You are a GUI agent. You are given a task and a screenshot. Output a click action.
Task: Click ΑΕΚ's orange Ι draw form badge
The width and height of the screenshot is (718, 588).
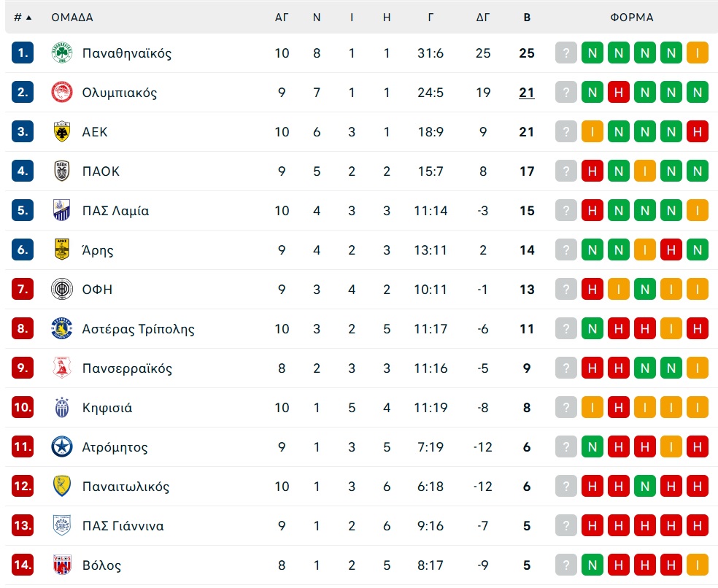[592, 132]
